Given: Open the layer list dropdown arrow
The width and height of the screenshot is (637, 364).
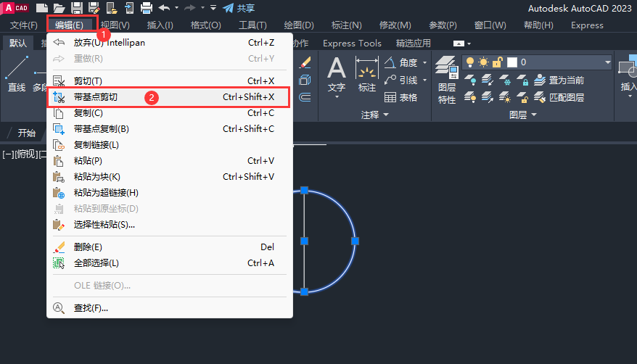Looking at the screenshot, I should tap(608, 62).
